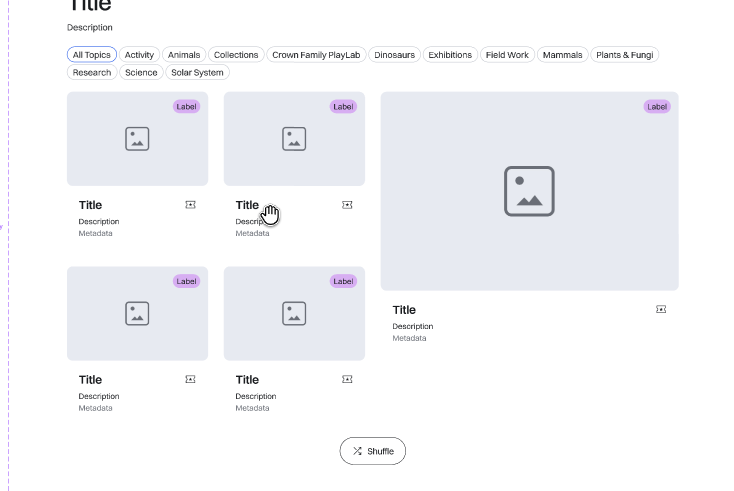
Task: Click the page Description text below the heading
Action: tap(89, 28)
